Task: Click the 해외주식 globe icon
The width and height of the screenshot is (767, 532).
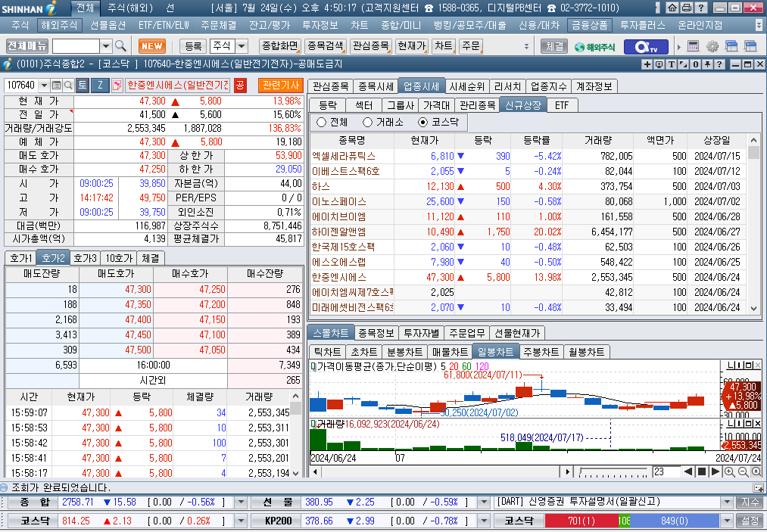Action: coord(594,46)
